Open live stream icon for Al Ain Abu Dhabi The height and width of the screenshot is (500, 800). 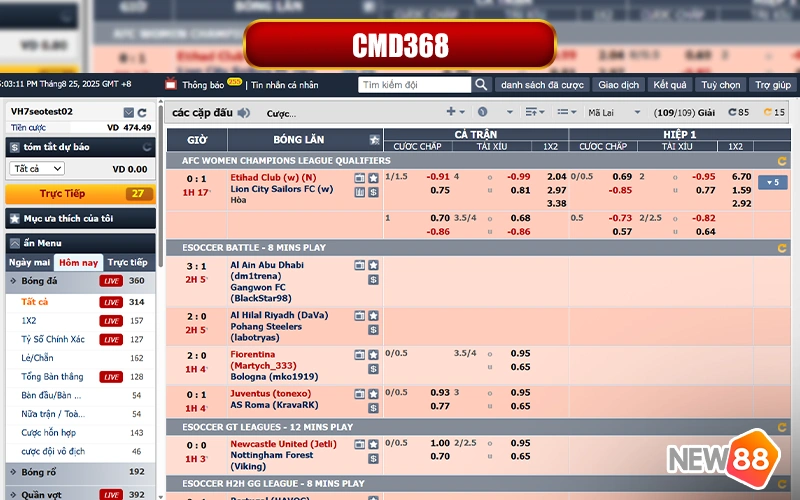tap(360, 265)
